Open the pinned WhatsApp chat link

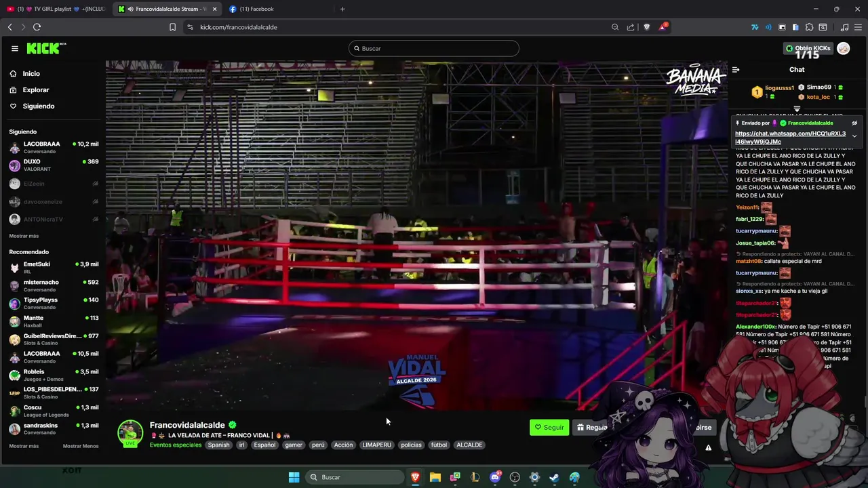click(790, 138)
